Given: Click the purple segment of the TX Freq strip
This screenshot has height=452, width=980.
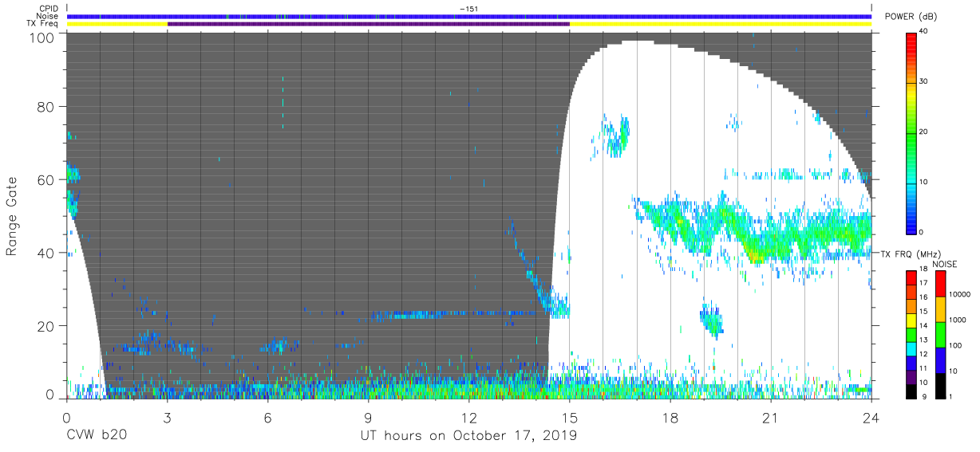Looking at the screenshot, I should [369, 24].
